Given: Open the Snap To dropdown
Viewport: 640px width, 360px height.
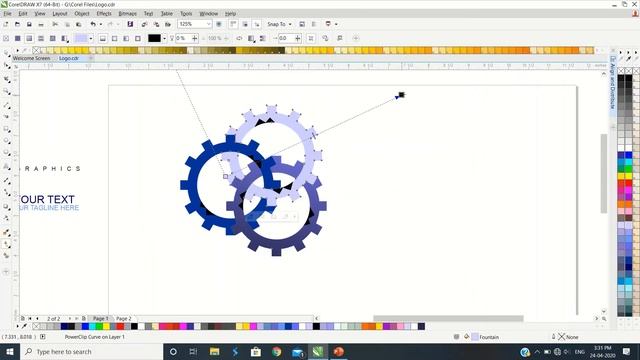Looking at the screenshot, I should pyautogui.click(x=279, y=24).
